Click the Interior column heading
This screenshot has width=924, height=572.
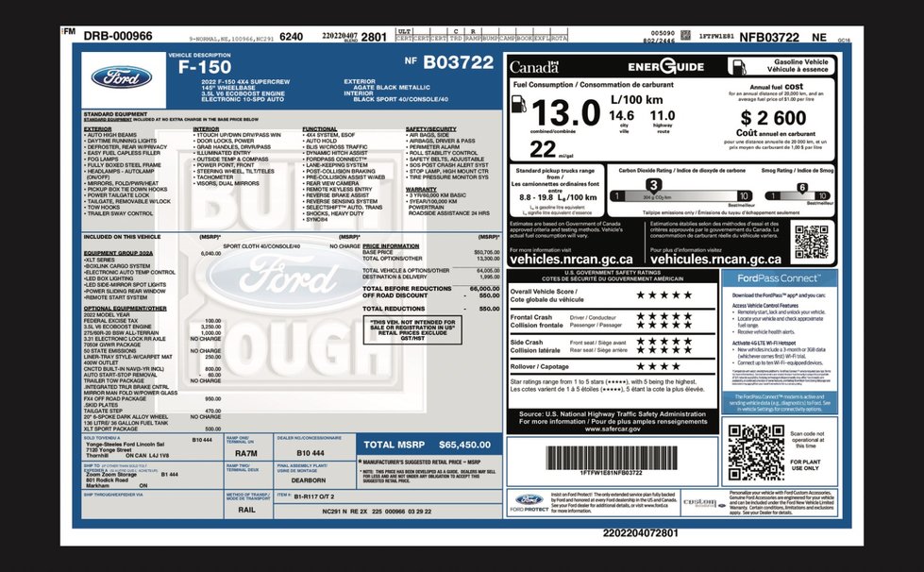coord(207,129)
